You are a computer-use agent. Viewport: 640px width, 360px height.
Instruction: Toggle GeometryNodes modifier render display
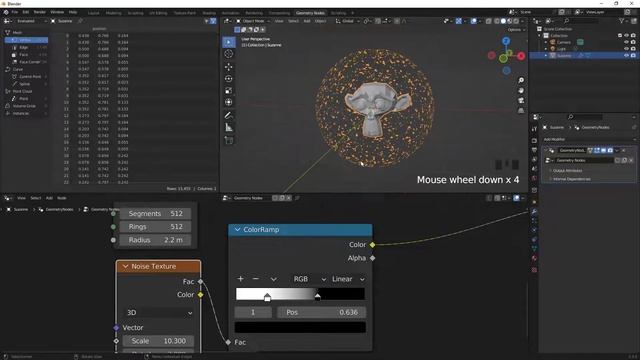(x=610, y=151)
